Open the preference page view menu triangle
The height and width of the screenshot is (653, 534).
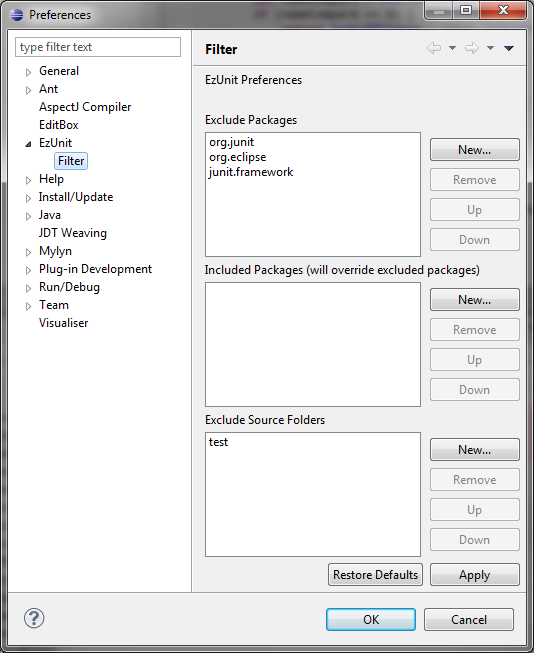[509, 48]
